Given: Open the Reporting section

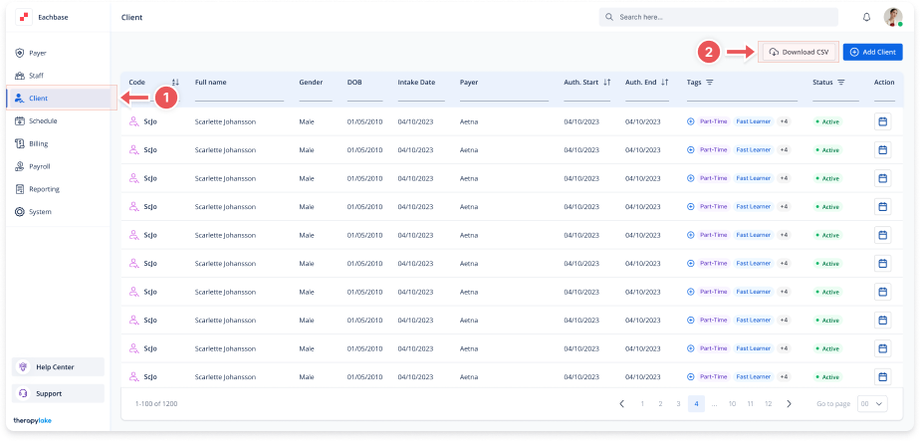Looking at the screenshot, I should point(44,189).
